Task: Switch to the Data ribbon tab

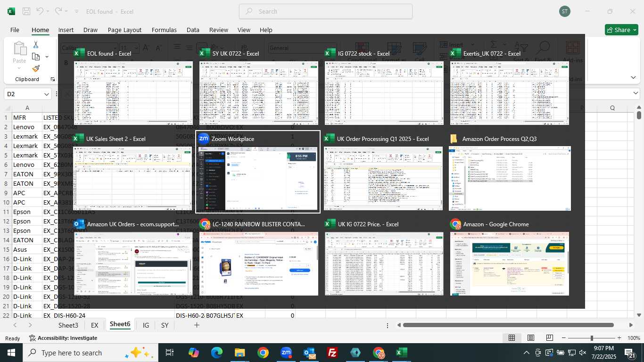Action: pos(193,30)
